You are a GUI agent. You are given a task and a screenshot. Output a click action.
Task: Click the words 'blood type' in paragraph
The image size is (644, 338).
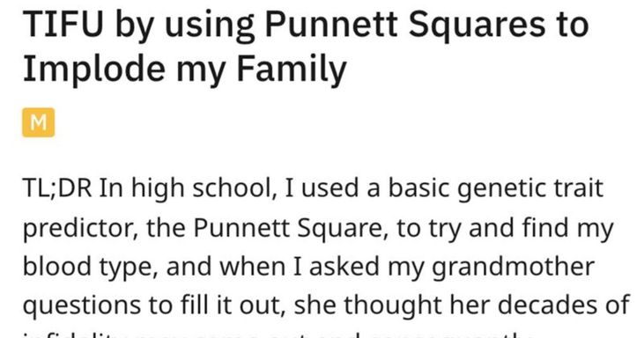click(90, 268)
